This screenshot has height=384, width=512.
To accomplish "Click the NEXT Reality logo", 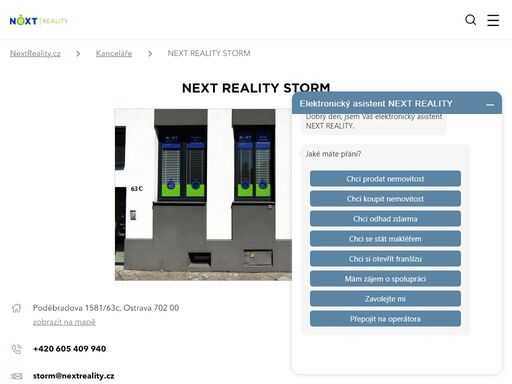I will click(39, 20).
